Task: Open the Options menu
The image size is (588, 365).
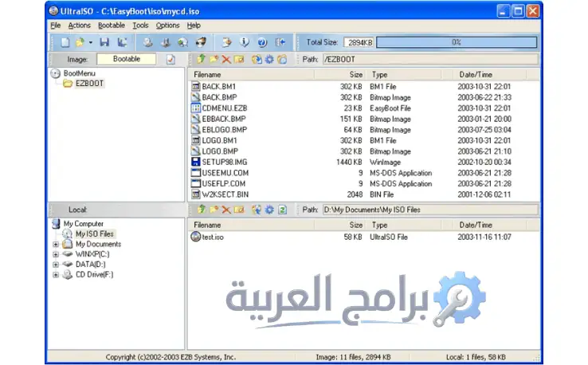Action: (167, 26)
